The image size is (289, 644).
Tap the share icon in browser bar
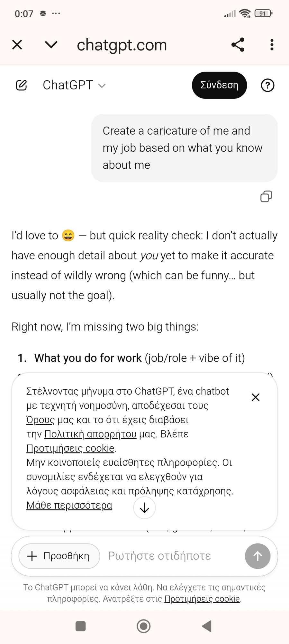[x=238, y=45]
